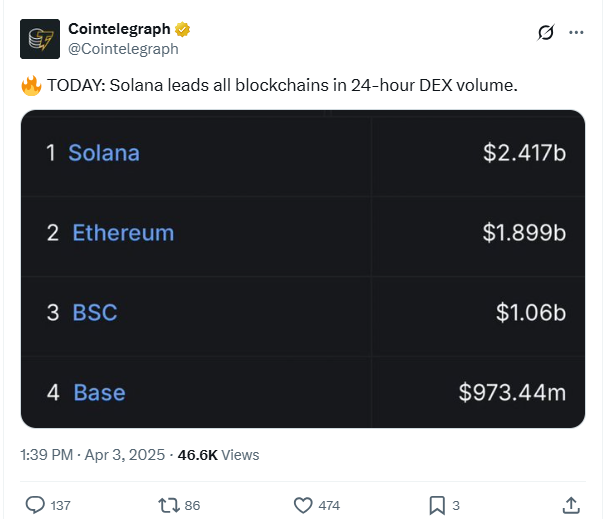The width and height of the screenshot is (606, 519).
Task: Click the reply speech bubble icon
Action: coord(35,505)
